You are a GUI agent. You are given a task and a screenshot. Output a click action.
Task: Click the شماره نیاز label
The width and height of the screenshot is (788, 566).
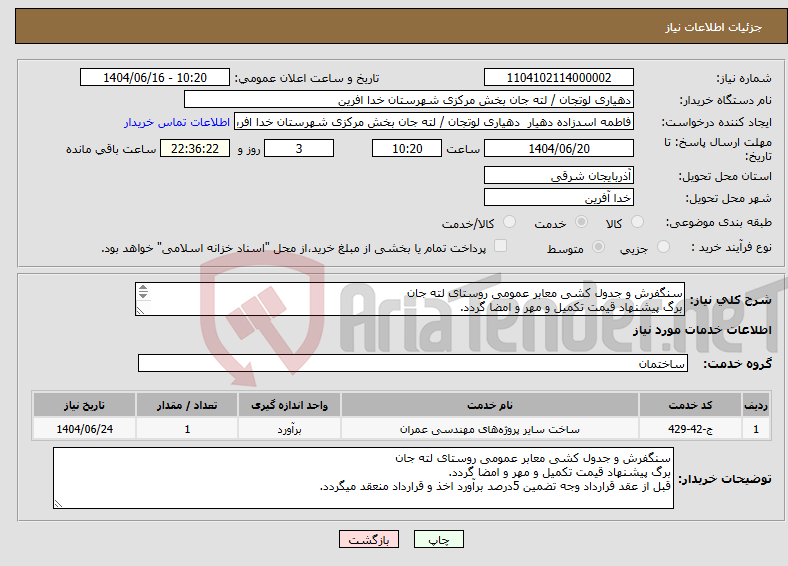click(x=744, y=78)
